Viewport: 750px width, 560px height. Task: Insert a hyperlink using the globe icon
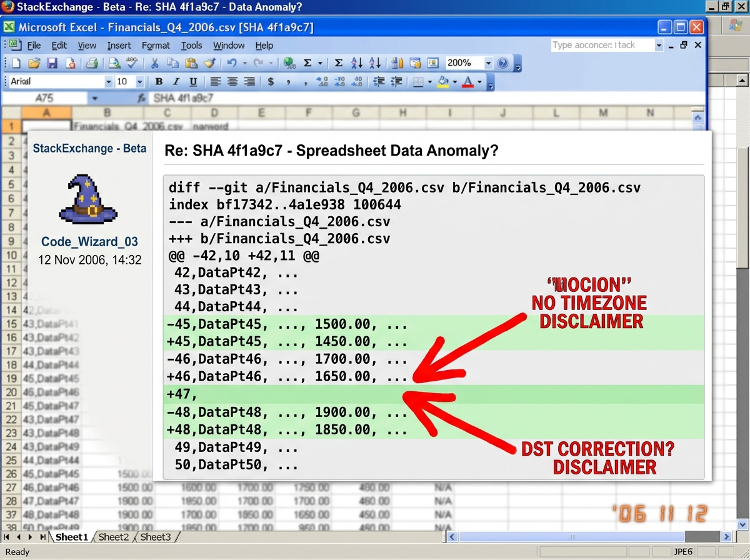pyautogui.click(x=289, y=63)
